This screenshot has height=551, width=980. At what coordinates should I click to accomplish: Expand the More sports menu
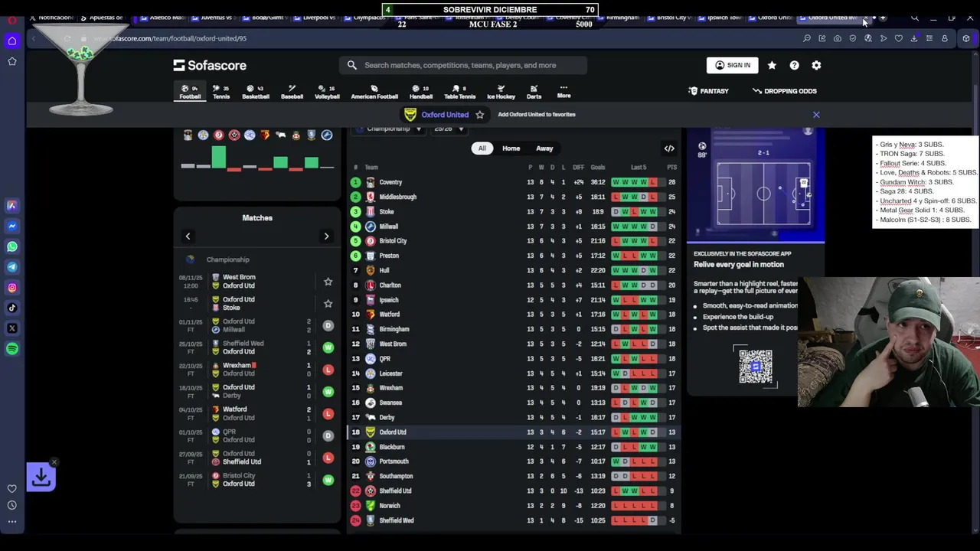(x=563, y=92)
